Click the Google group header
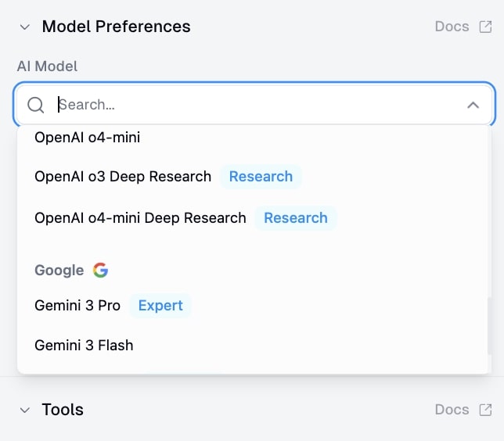Image resolution: width=504 pixels, height=441 pixels. (x=59, y=271)
